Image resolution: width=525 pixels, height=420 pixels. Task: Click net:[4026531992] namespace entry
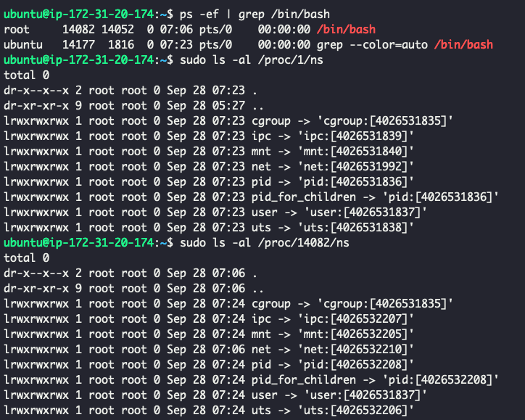(x=355, y=166)
